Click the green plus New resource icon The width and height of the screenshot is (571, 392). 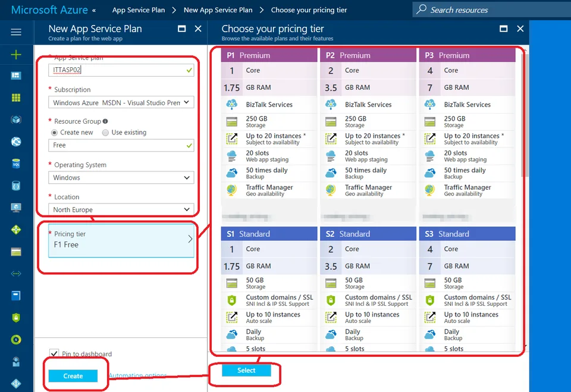[16, 55]
